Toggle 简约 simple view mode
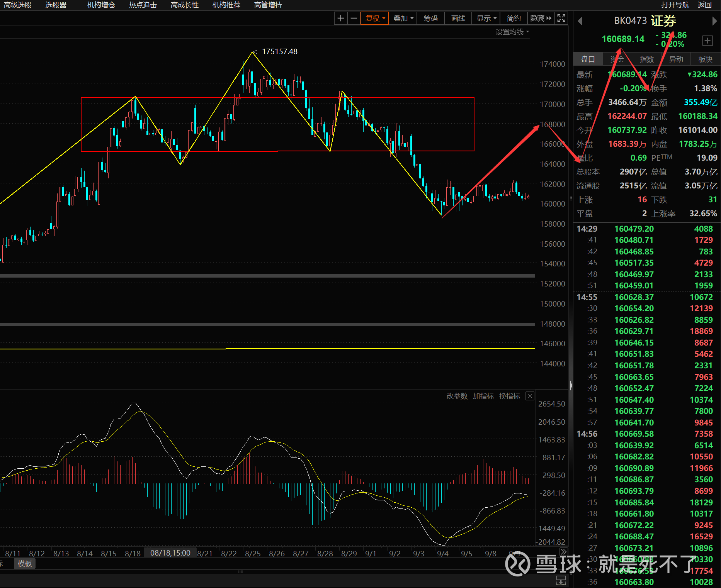The height and width of the screenshot is (588, 721). pyautogui.click(x=514, y=18)
